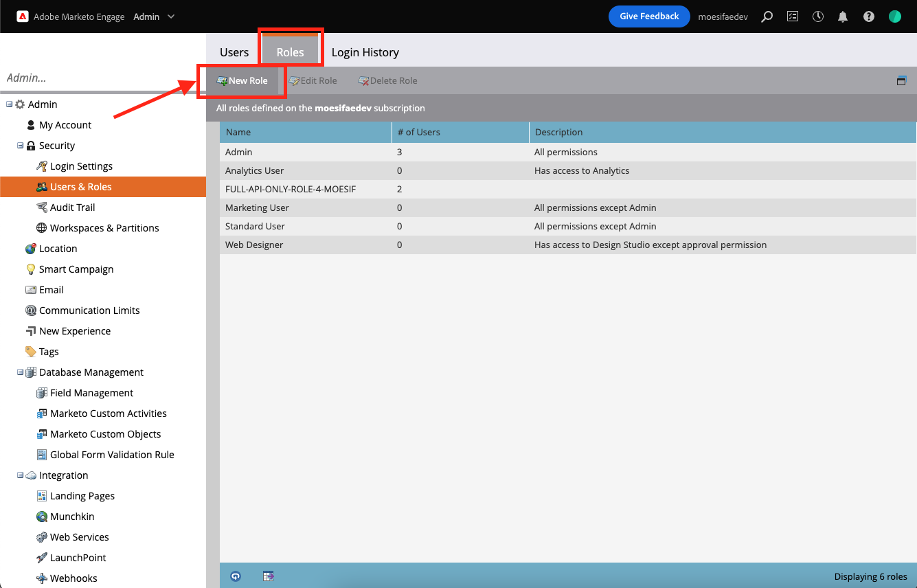Open the recent history clock icon

coord(817,16)
